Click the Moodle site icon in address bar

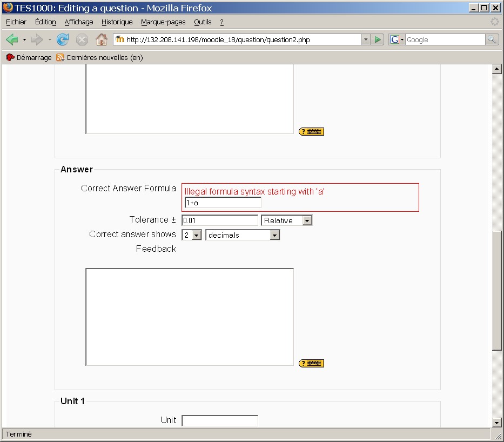119,39
